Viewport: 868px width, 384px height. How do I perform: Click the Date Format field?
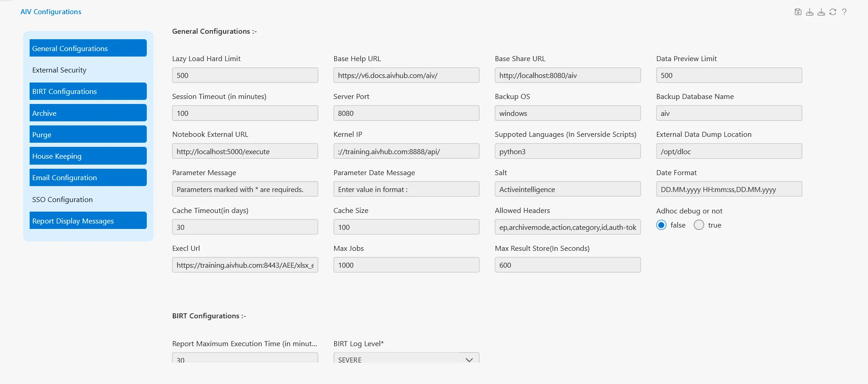[729, 189]
